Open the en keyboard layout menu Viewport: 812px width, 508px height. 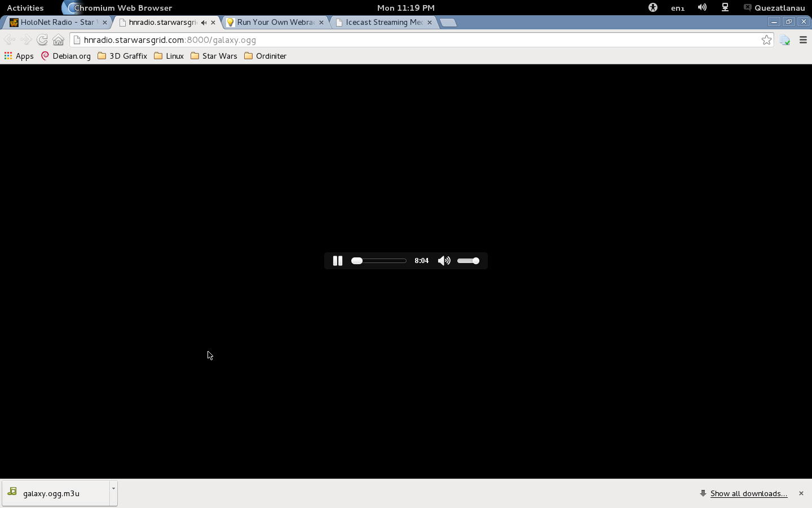point(678,8)
